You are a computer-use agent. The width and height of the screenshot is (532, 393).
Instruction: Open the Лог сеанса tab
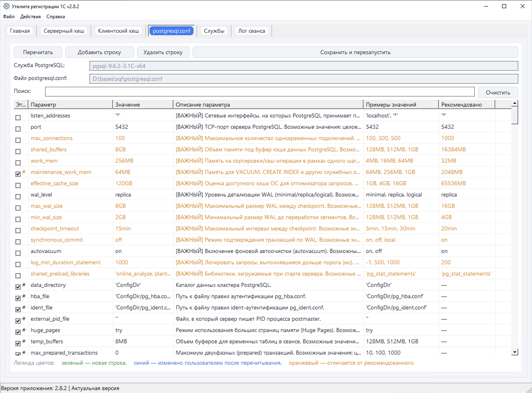pyautogui.click(x=251, y=31)
